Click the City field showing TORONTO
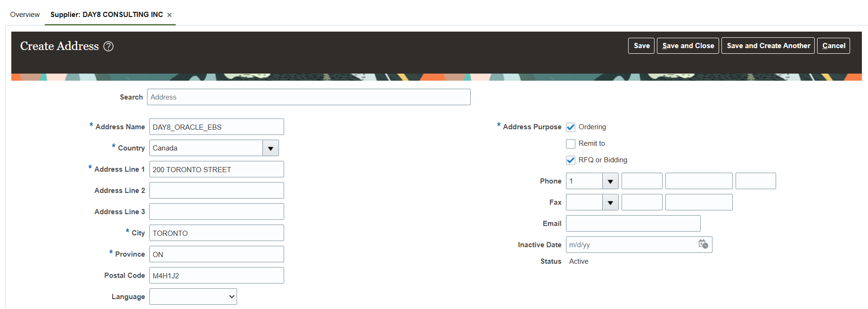Screen dimensions: 868x309 [217, 233]
